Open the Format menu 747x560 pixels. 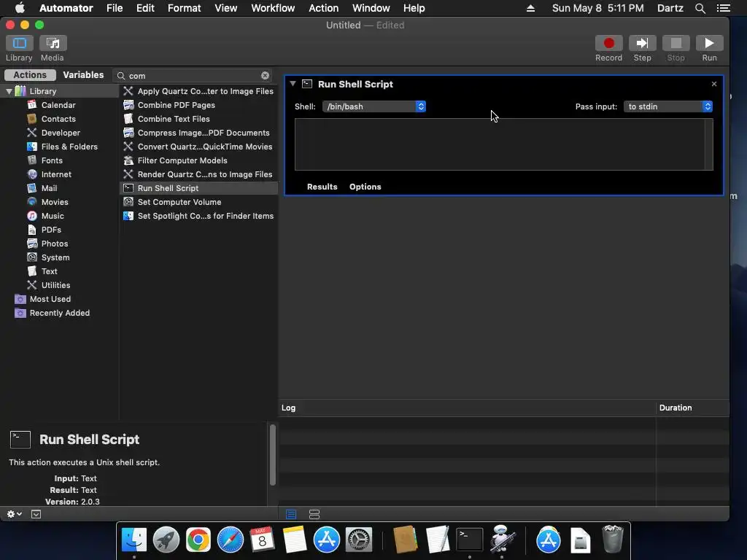185,8
